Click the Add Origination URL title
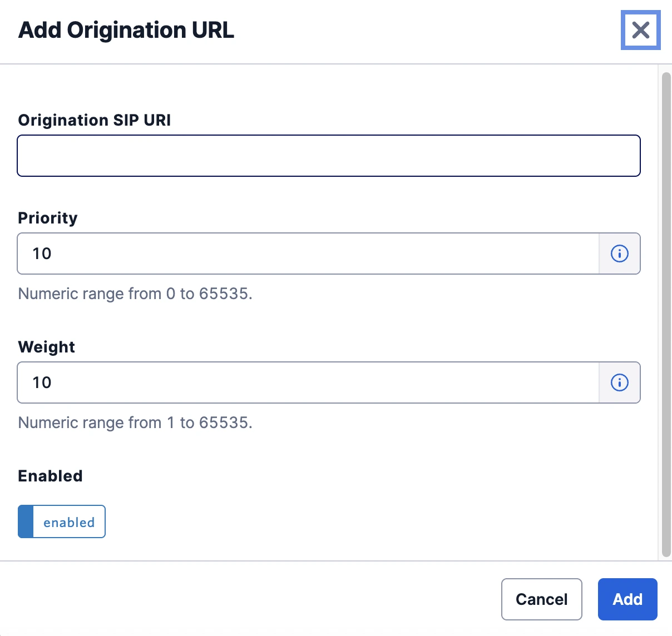This screenshot has height=636, width=672. coord(126,31)
